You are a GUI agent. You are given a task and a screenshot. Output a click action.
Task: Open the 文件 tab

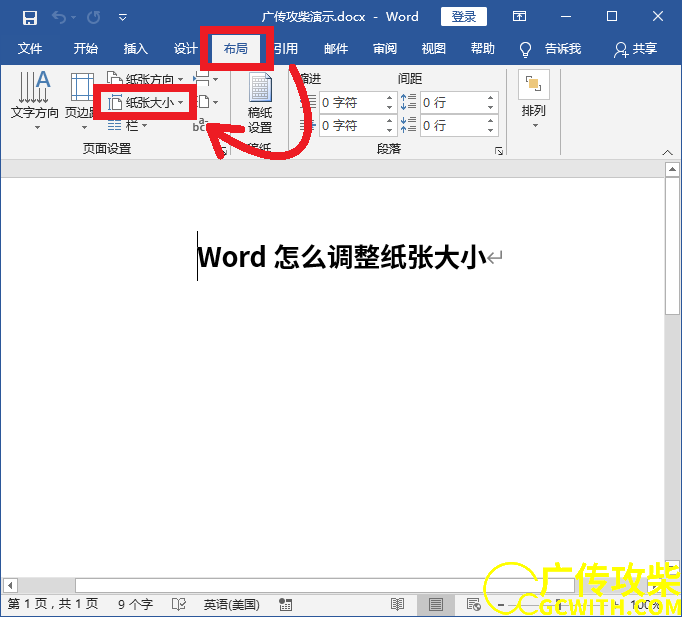tap(30, 48)
